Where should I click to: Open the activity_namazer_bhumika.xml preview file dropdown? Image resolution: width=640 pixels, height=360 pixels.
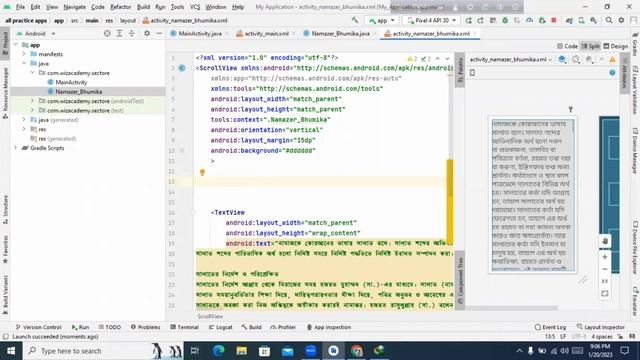[511, 60]
